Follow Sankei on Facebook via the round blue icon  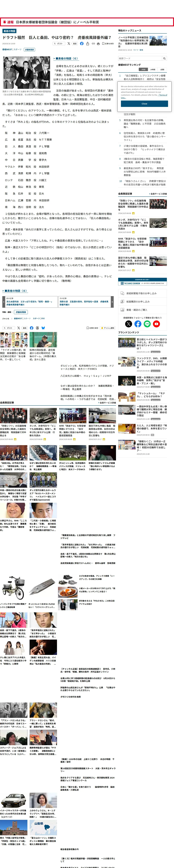138,324
